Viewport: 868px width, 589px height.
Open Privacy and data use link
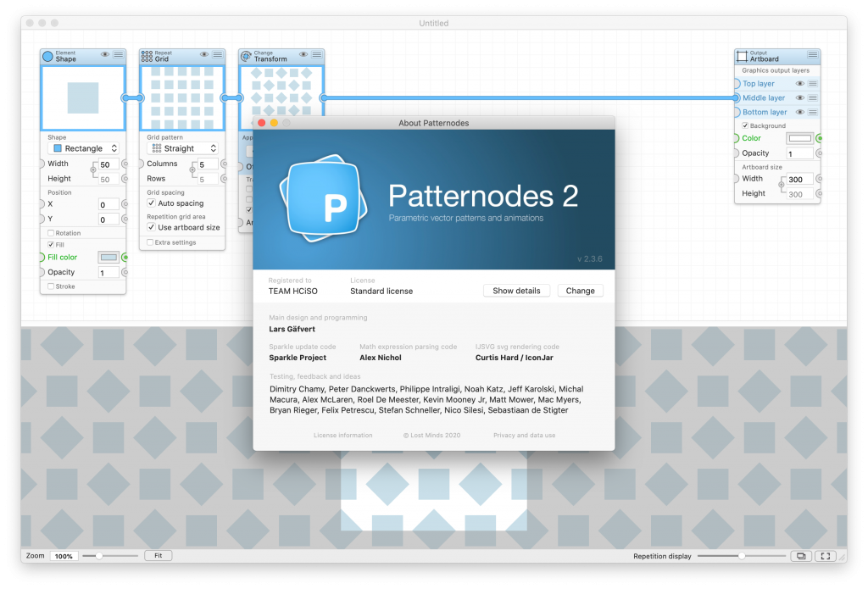[x=524, y=436]
